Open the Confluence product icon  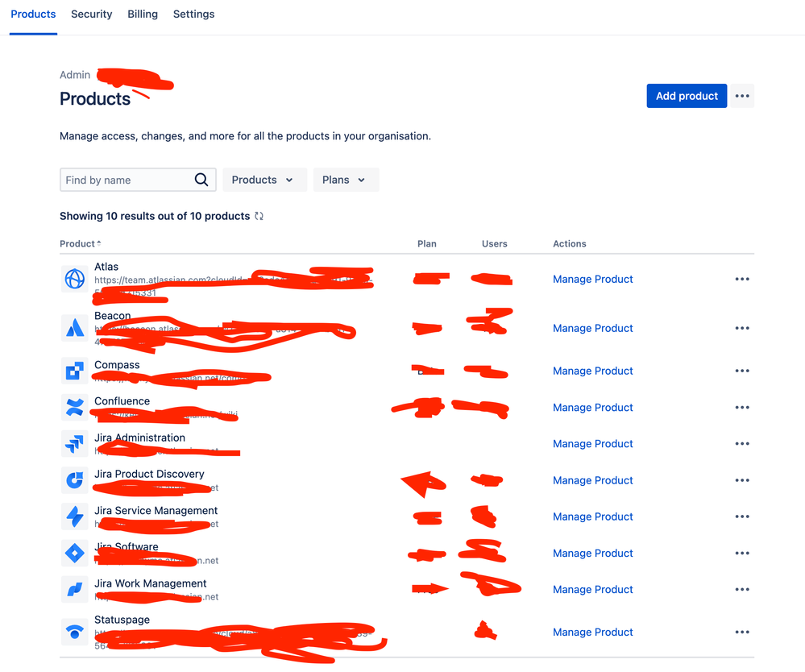74,407
